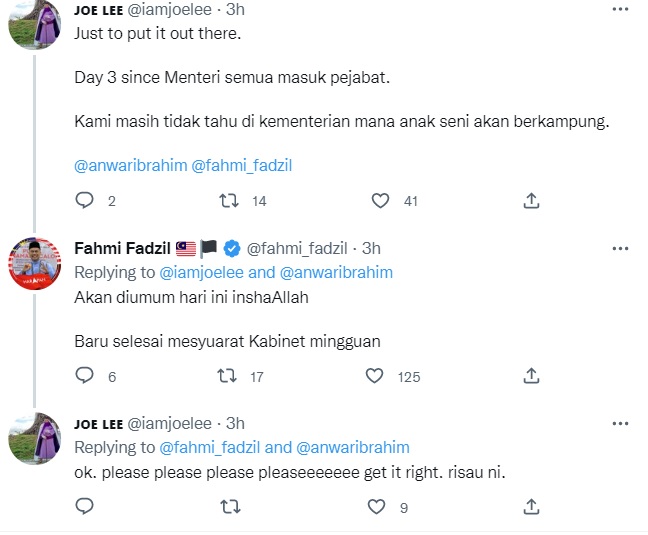
Task: Share Fahmi Fadzil's tweet
Action: tap(531, 377)
